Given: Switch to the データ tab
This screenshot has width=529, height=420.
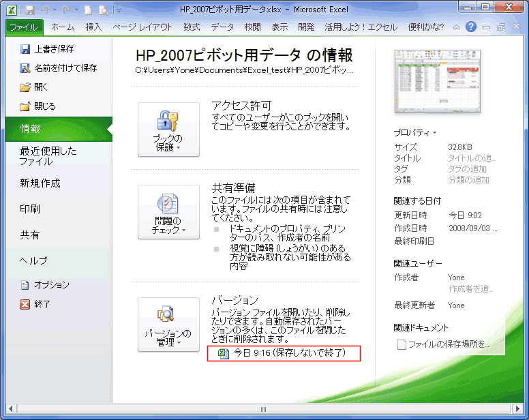Looking at the screenshot, I should tap(222, 27).
